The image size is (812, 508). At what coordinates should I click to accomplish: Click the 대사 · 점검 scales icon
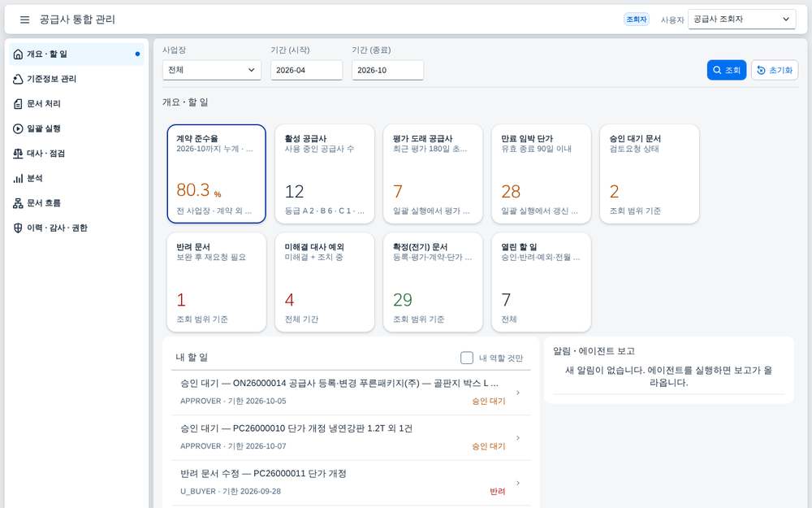click(18, 154)
